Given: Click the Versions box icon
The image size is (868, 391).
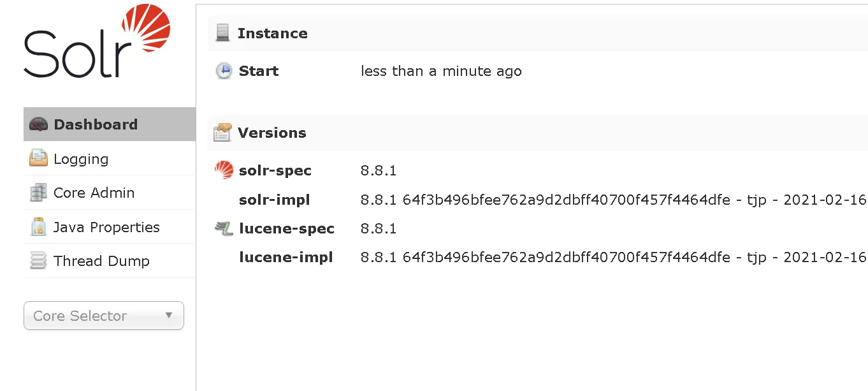Looking at the screenshot, I should coord(222,132).
